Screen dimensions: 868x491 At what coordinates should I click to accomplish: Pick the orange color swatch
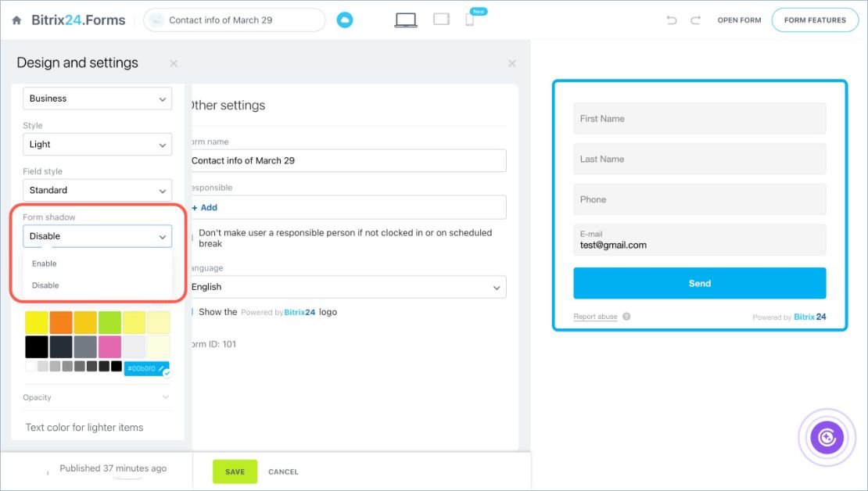coord(61,323)
